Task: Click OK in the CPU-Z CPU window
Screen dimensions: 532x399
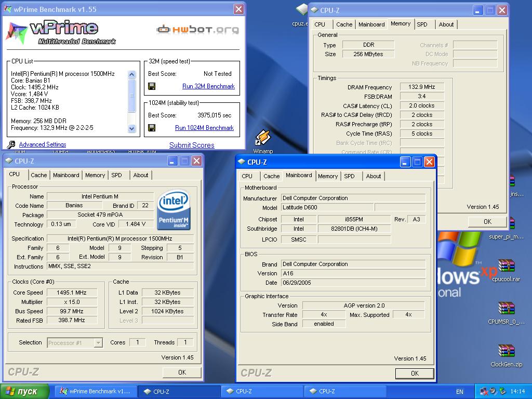Action: coord(182,372)
